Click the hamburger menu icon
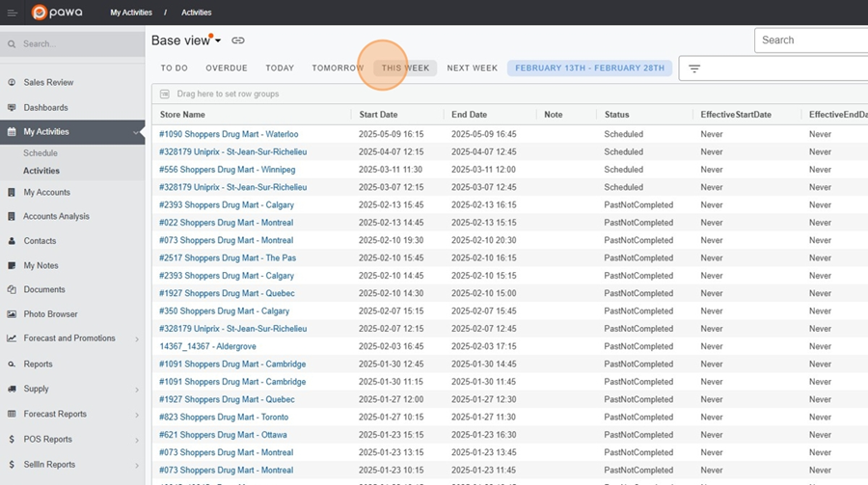The width and height of the screenshot is (868, 485). point(13,13)
